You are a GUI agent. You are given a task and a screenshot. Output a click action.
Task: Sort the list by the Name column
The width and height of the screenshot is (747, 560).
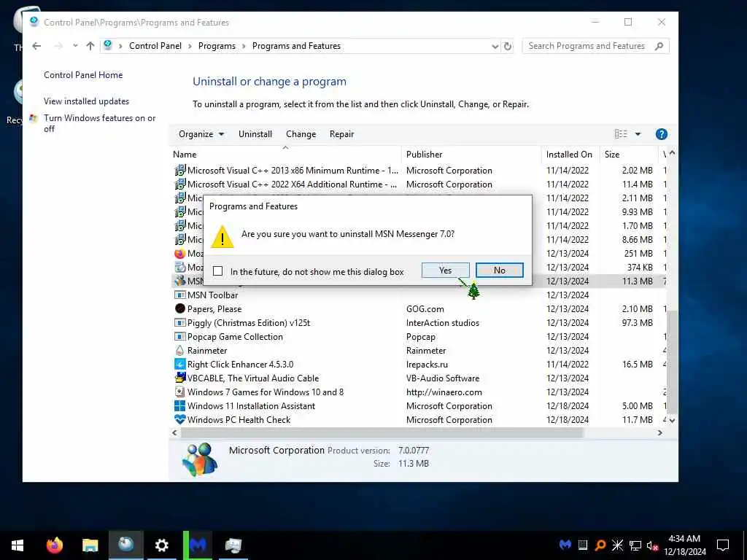click(x=285, y=155)
